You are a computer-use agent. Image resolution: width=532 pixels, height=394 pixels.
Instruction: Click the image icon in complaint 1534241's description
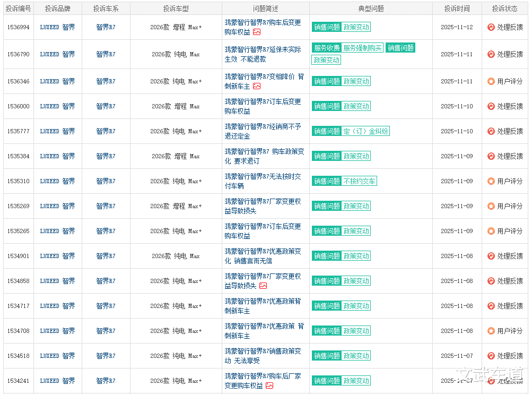269,386
